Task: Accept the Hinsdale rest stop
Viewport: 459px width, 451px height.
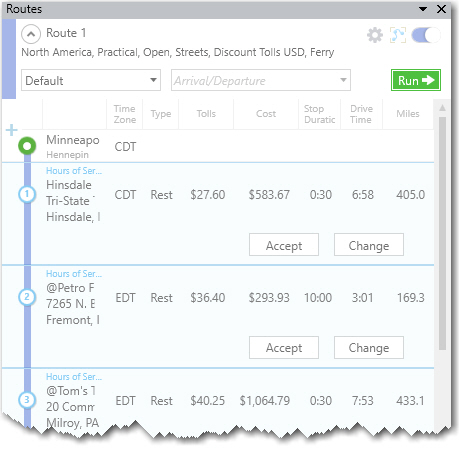Action: click(284, 245)
